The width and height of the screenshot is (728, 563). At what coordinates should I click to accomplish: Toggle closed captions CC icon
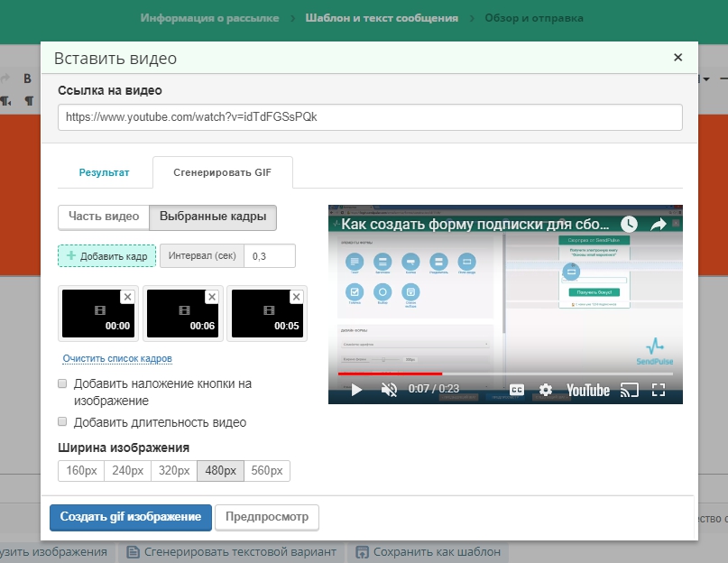tap(517, 390)
